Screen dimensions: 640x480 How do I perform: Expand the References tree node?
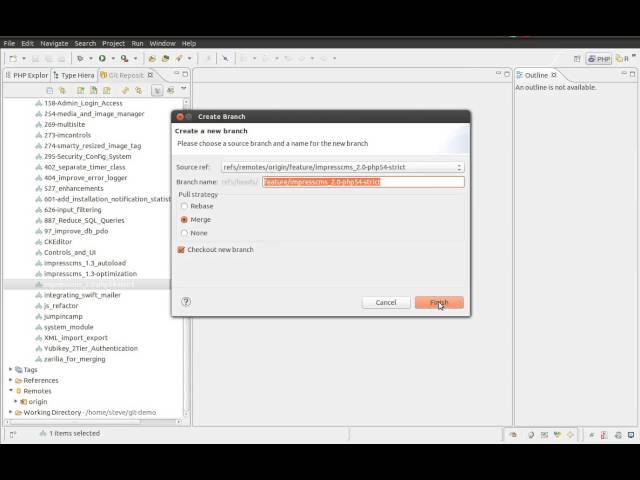(x=11, y=380)
